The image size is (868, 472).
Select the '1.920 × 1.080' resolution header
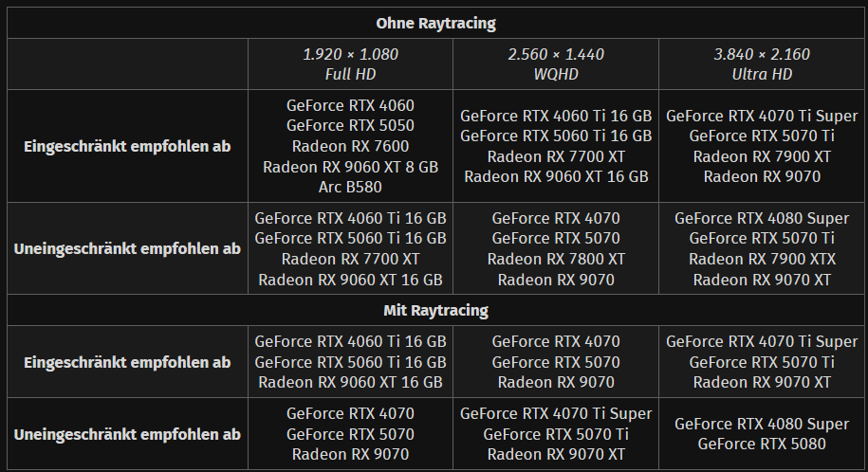(350, 54)
